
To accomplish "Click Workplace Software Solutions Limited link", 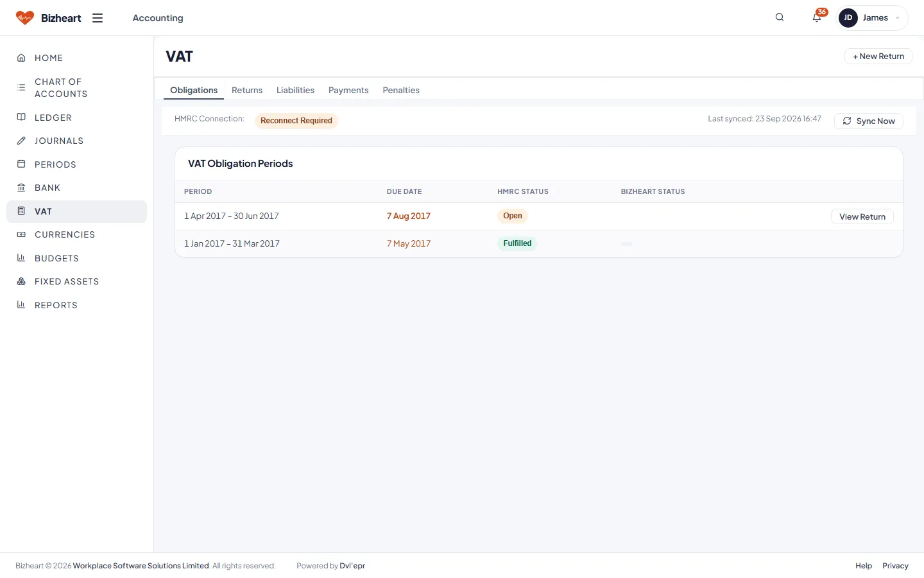I will coord(141,566).
